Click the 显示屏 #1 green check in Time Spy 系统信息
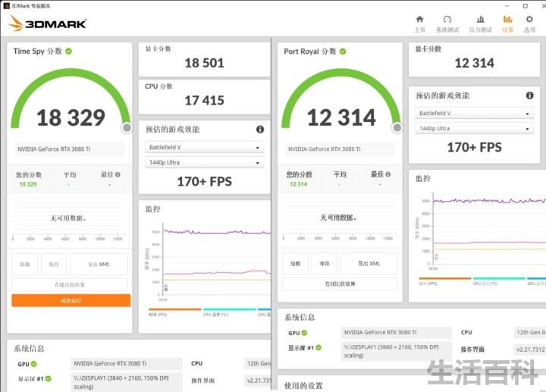The image size is (546, 392). tap(48, 378)
